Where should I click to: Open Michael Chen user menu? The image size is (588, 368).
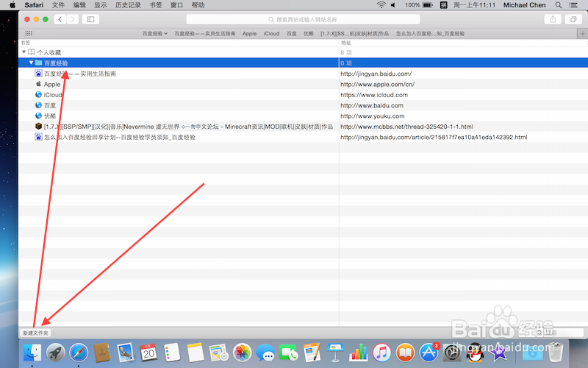[524, 5]
